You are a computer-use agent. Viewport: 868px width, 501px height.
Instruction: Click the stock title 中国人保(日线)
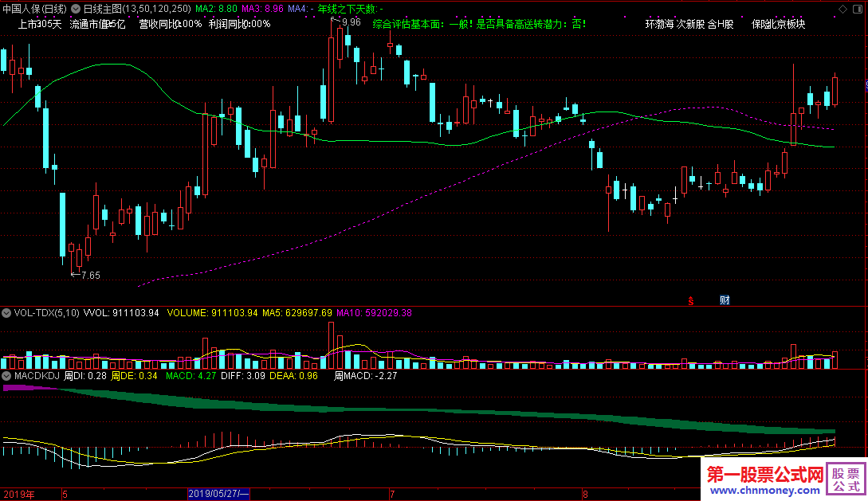(34, 9)
